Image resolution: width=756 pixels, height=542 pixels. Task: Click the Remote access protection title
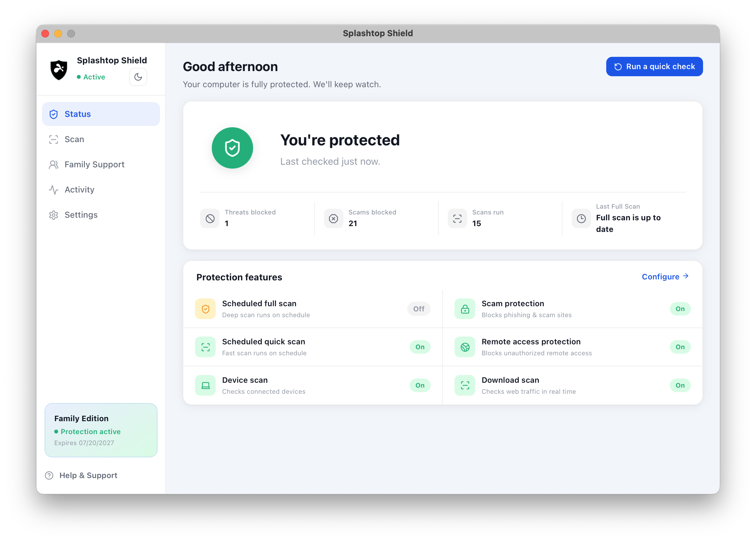(531, 341)
